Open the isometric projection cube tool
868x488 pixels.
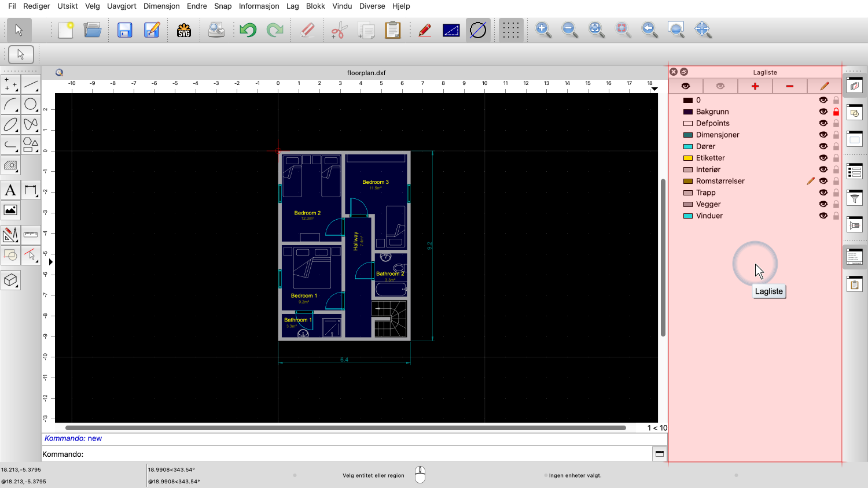click(x=10, y=280)
